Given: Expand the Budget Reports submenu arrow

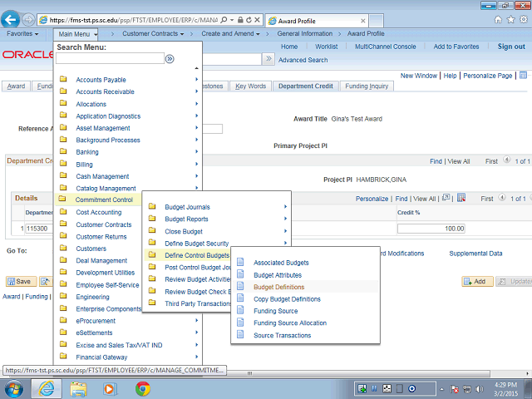Looking at the screenshot, I should [x=285, y=219].
